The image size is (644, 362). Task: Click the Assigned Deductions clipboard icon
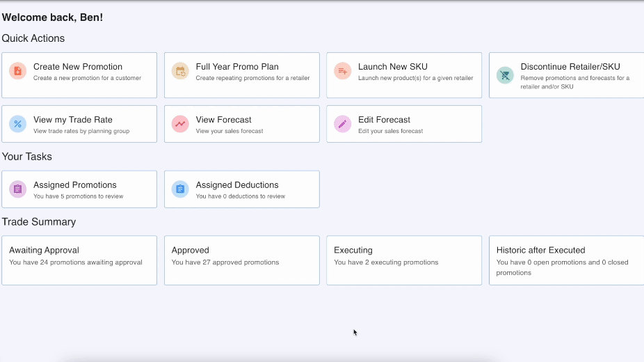point(180,189)
